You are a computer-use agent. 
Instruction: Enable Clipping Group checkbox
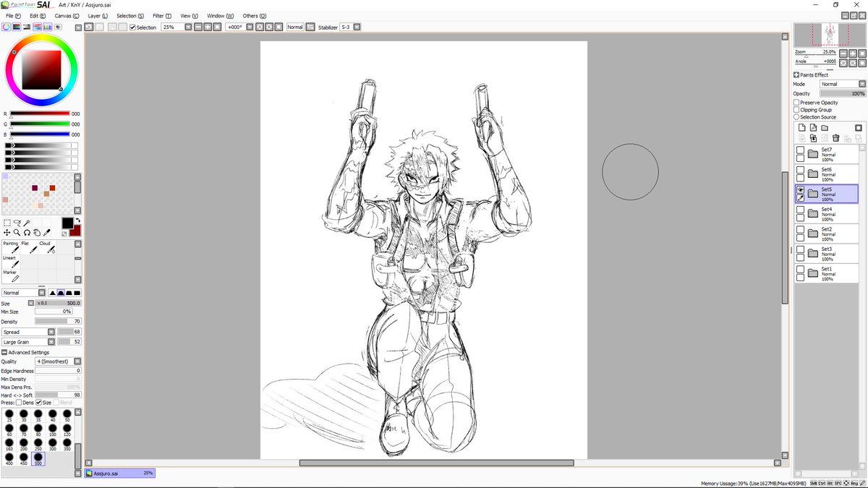coord(796,110)
